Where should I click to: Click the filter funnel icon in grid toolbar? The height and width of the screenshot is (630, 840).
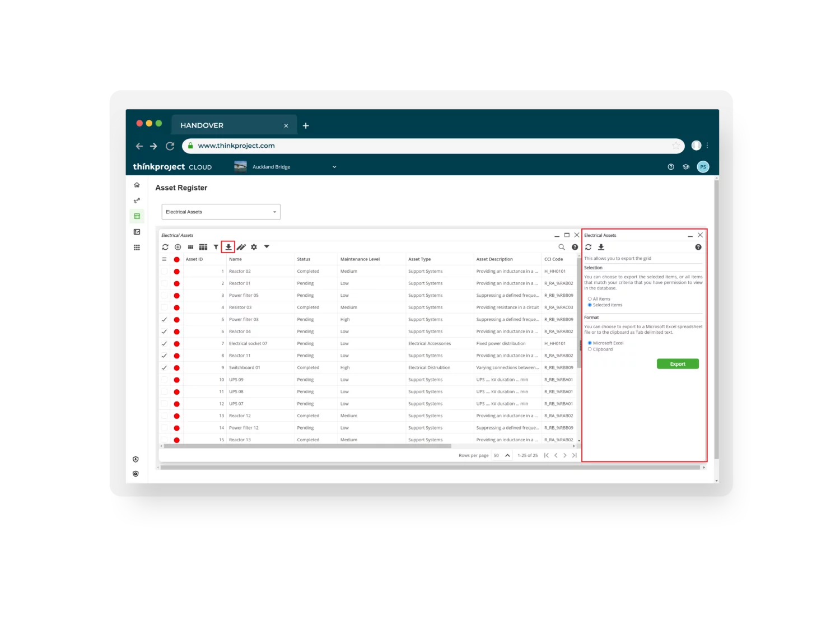pyautogui.click(x=216, y=247)
